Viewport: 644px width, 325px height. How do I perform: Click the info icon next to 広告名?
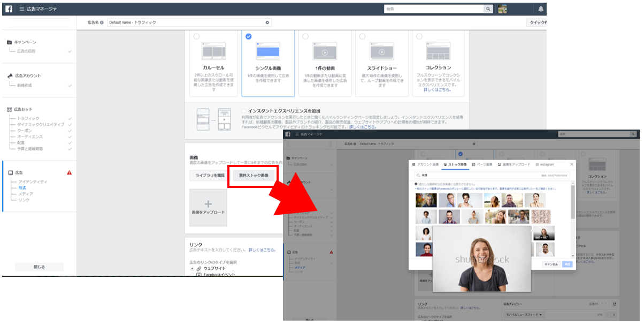click(x=102, y=22)
